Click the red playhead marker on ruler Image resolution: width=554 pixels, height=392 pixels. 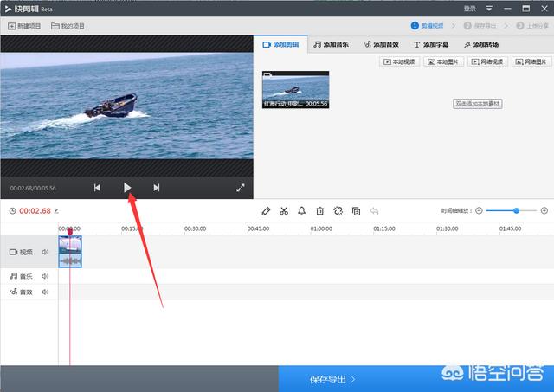70,231
